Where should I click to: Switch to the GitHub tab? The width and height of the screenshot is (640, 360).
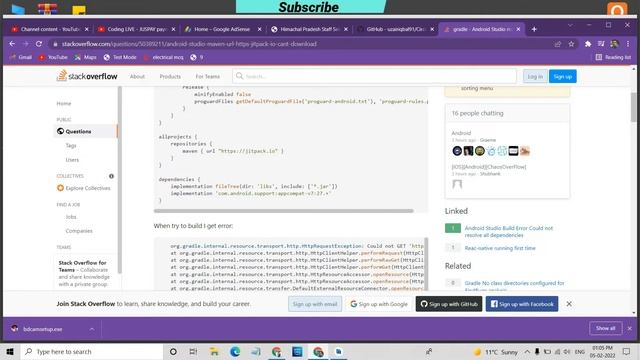395,29
